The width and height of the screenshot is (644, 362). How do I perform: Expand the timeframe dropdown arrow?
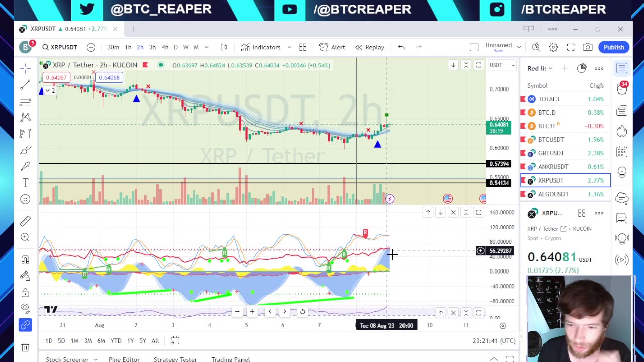[x=207, y=47]
